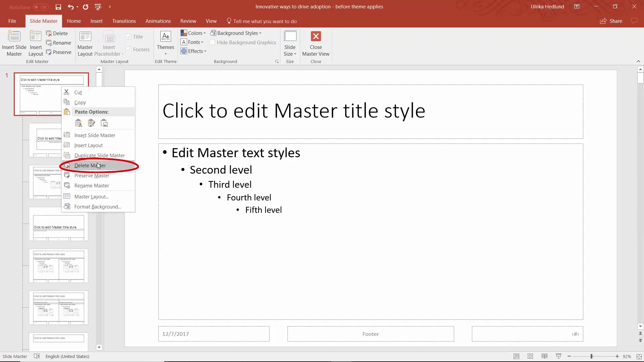Open Format Background dialog launcher

point(277,62)
